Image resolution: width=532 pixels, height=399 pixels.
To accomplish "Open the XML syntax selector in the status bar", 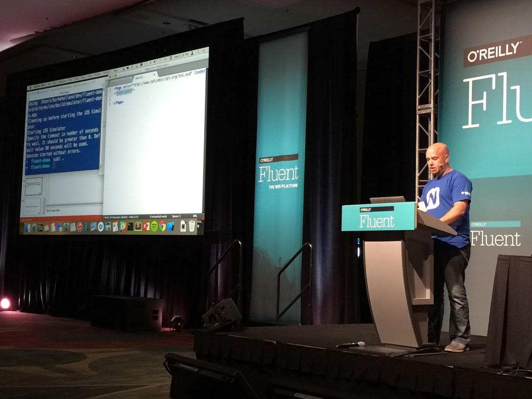I will (x=194, y=216).
